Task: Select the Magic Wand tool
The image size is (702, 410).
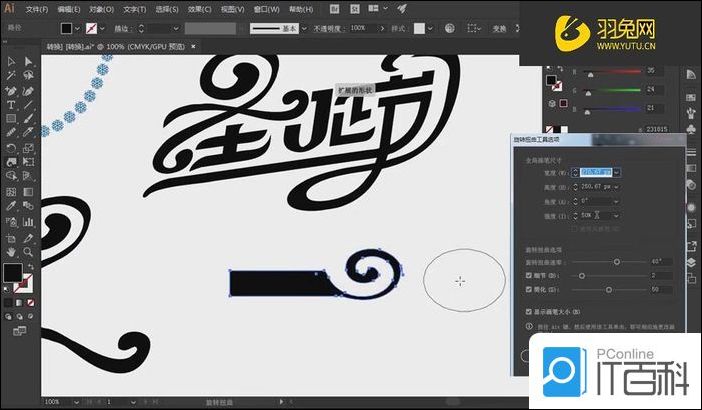Action: point(10,76)
